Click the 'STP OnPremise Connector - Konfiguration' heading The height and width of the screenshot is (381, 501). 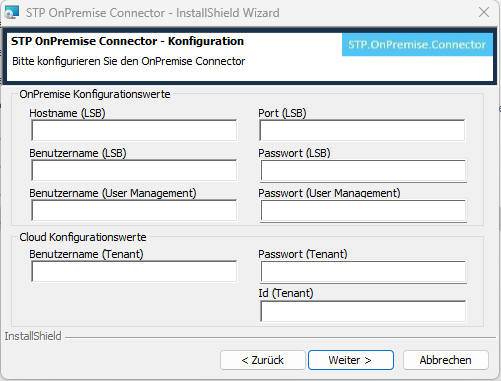click(x=127, y=41)
